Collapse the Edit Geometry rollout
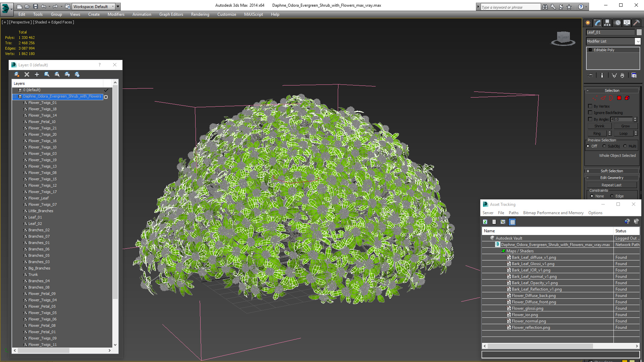644x362 pixels. tap(612, 178)
